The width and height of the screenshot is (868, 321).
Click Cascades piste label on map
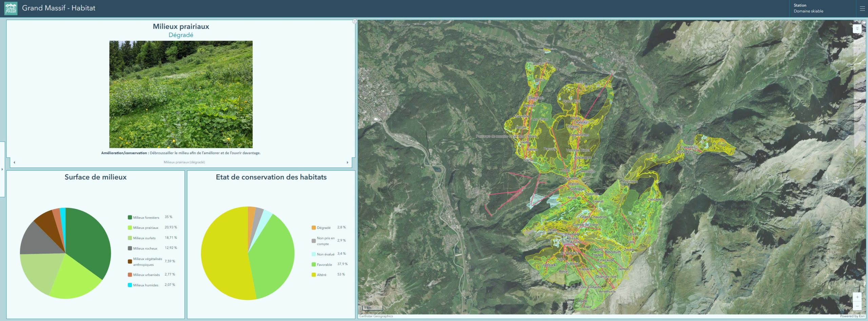655,199
